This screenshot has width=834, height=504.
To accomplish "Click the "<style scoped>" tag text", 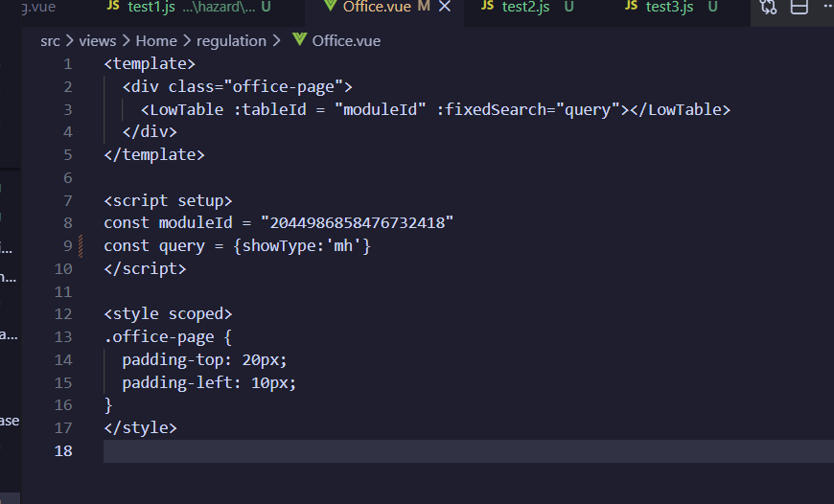I will pyautogui.click(x=168, y=313).
